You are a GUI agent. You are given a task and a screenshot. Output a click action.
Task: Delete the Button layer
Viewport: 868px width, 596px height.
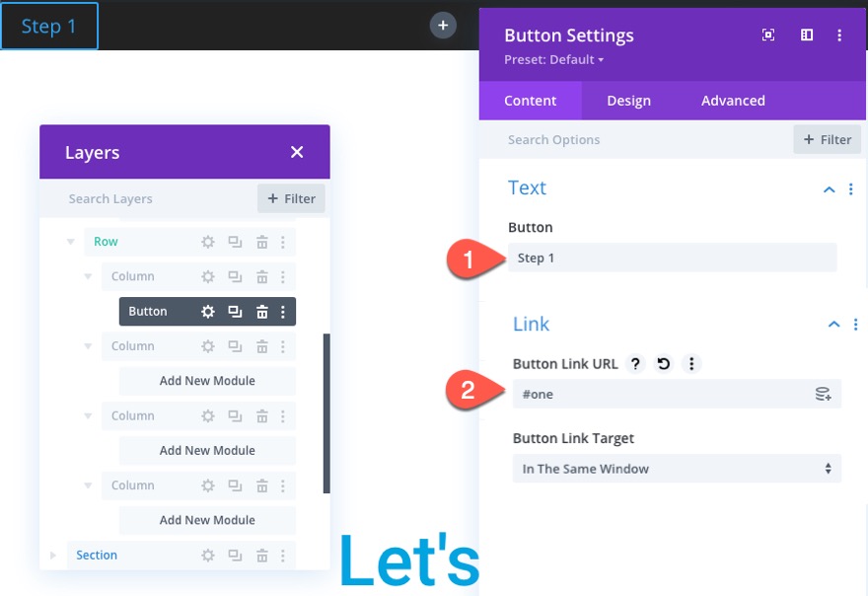[261, 312]
